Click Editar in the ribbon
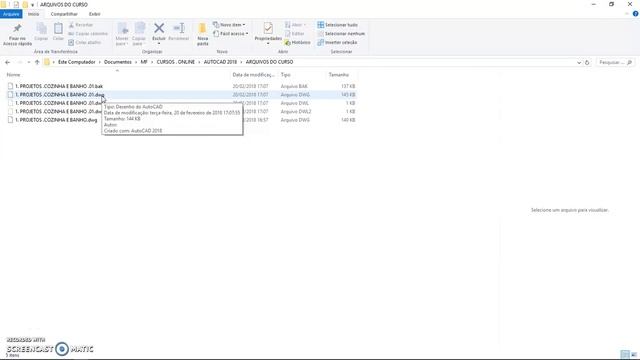Viewport: 640px width, 360px height. point(295,33)
